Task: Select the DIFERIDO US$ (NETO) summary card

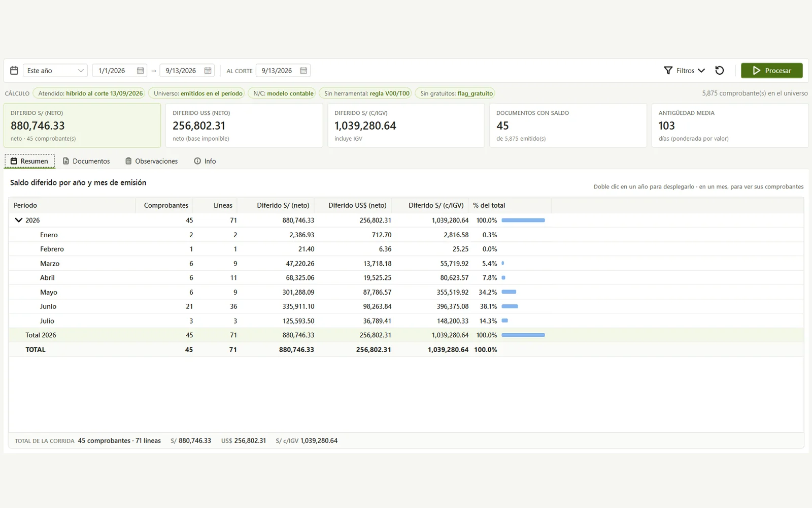Action: click(x=244, y=125)
